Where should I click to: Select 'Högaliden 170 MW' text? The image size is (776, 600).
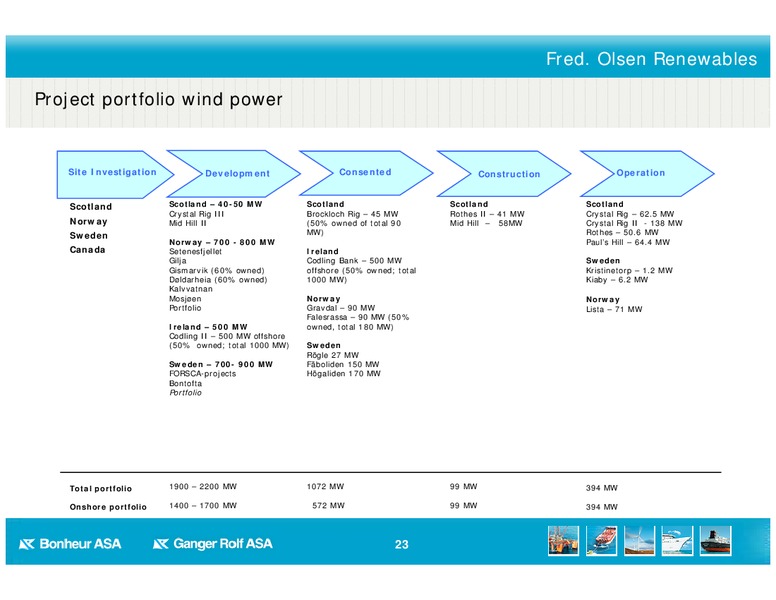pyautogui.click(x=343, y=374)
